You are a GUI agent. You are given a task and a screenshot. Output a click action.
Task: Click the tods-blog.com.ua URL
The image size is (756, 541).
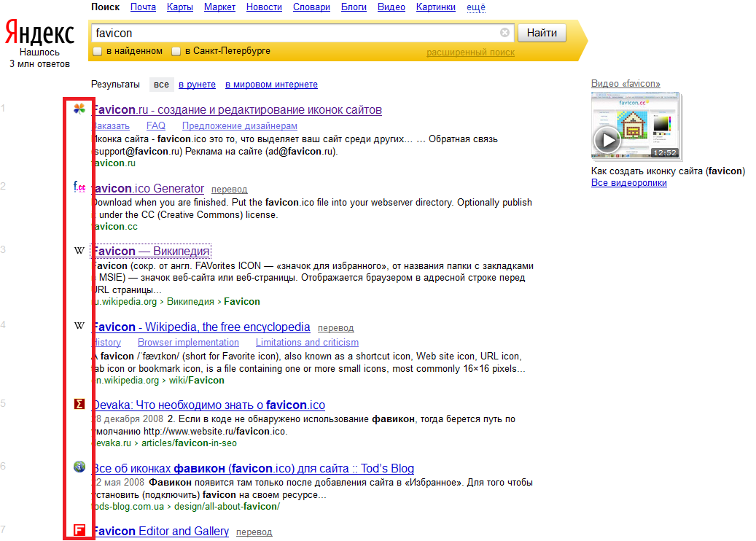[x=186, y=507]
